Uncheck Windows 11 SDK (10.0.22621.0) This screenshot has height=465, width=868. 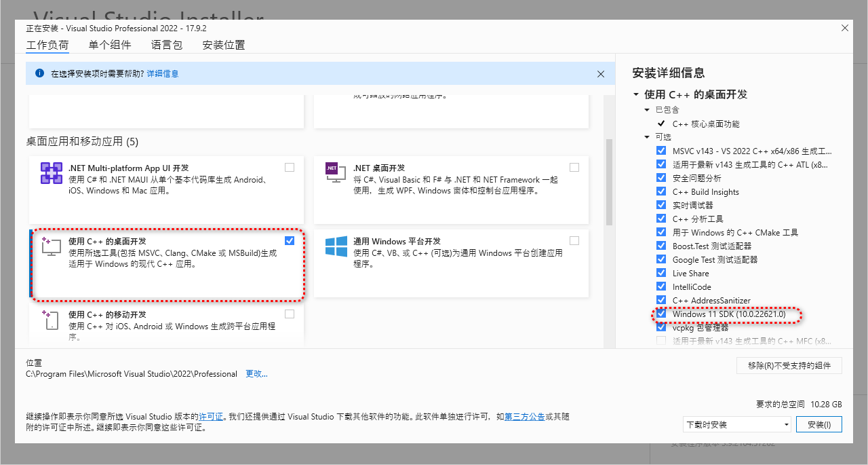pyautogui.click(x=660, y=314)
